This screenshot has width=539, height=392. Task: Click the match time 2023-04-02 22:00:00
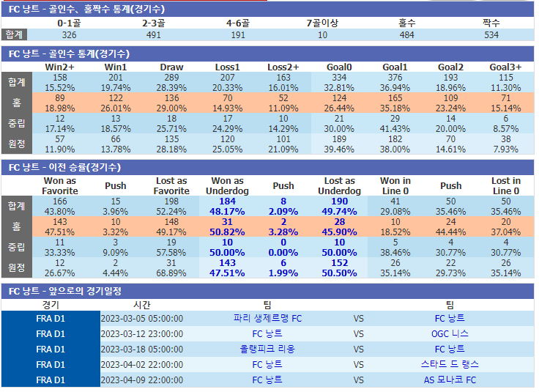pyautogui.click(x=142, y=364)
